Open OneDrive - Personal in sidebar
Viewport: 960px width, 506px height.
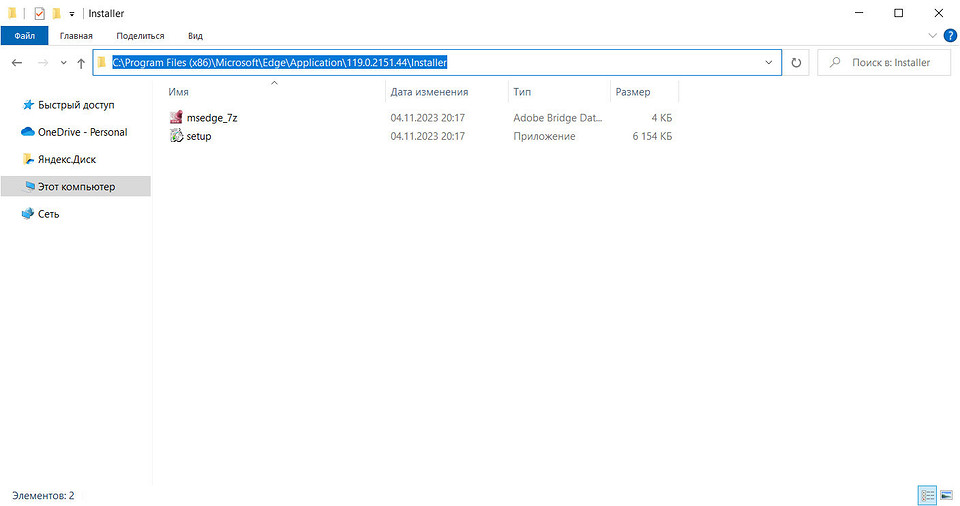76,132
